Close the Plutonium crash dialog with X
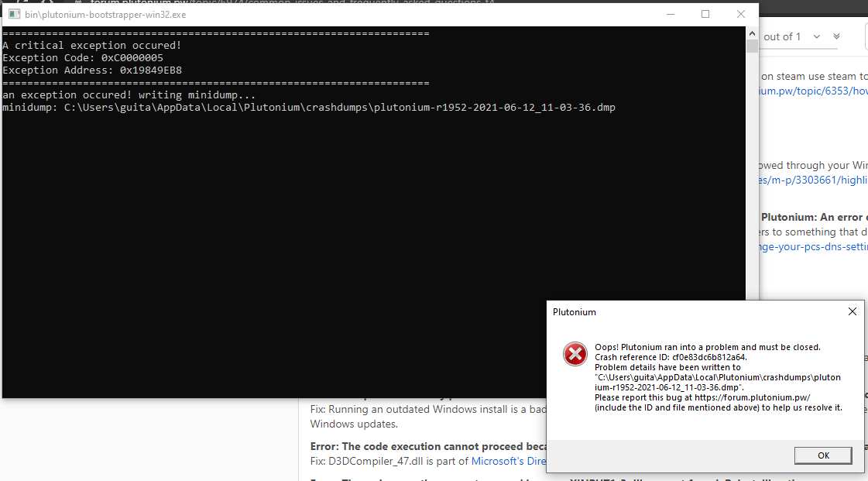 click(852, 311)
